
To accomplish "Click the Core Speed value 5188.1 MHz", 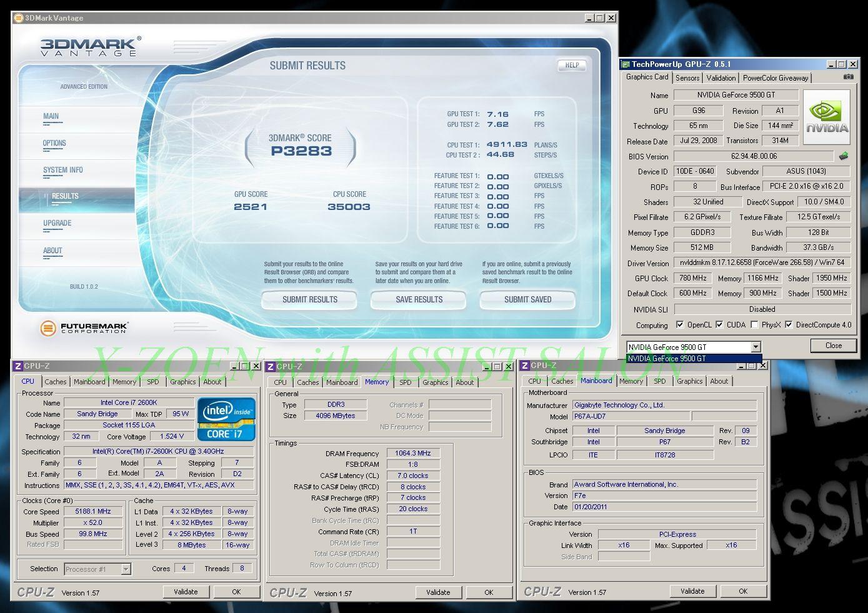I will pyautogui.click(x=93, y=512).
